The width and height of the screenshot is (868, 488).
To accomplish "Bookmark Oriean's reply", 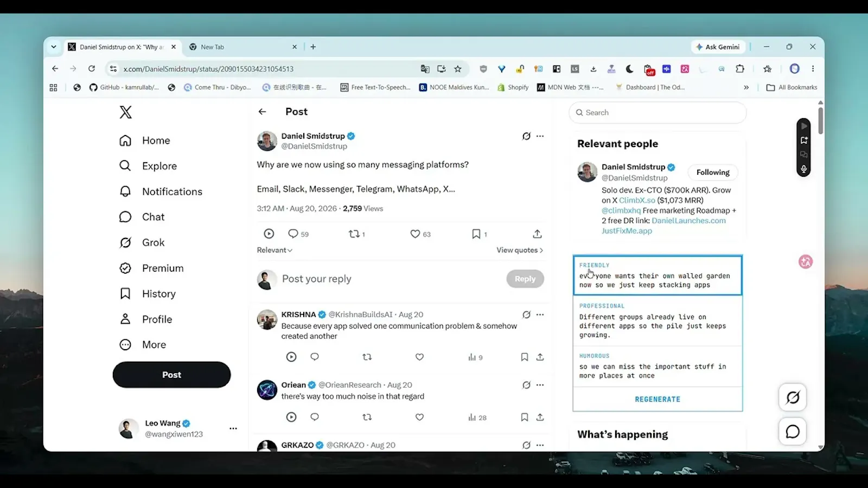I will (x=525, y=417).
